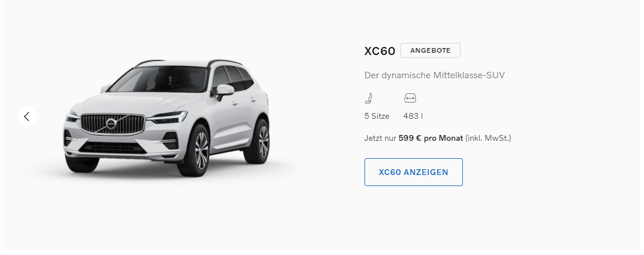Go to the previous car with left arrow

tap(27, 117)
